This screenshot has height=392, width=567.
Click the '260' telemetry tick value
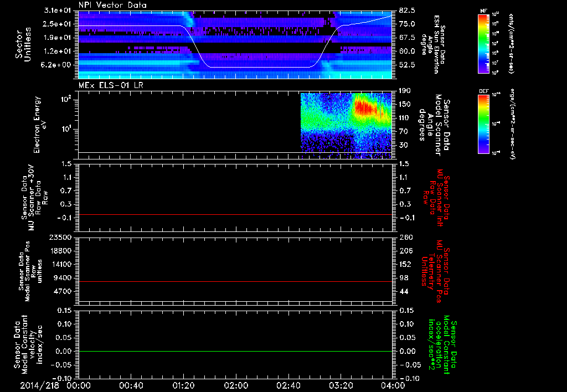pos(406,237)
